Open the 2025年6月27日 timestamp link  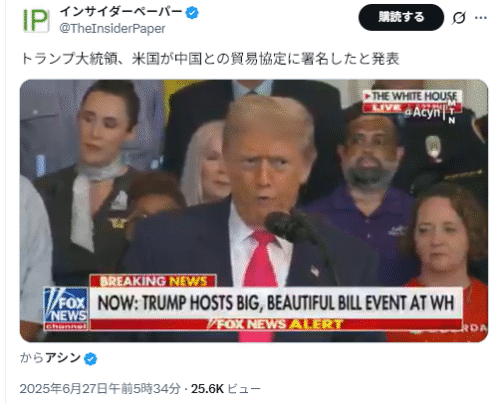[100, 389]
